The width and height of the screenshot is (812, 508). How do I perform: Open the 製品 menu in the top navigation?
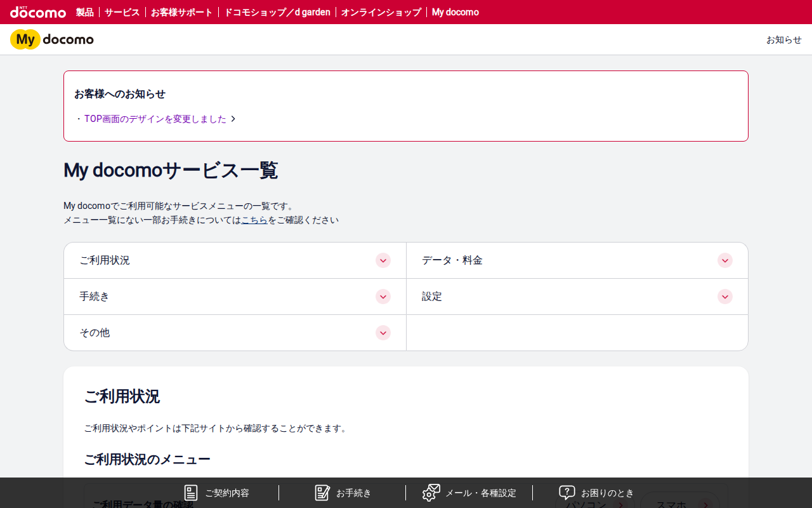(x=85, y=12)
